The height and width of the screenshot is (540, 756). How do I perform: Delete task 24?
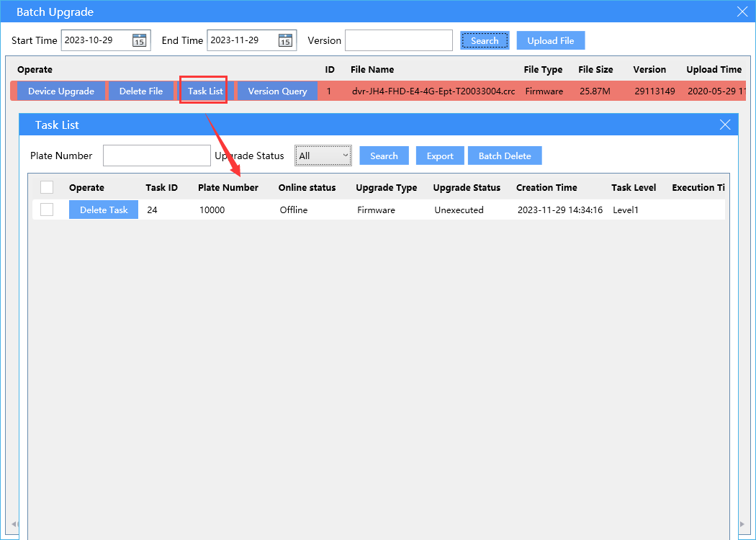(x=104, y=210)
